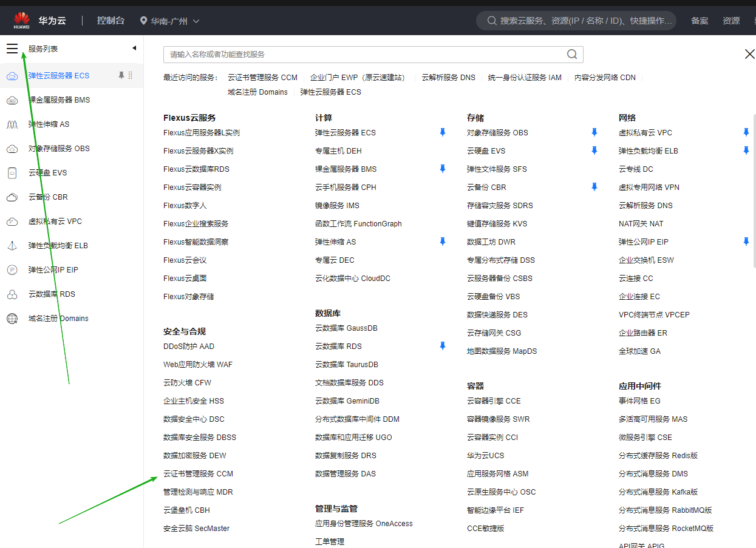Open 弹性文件服务 SFS under 存储
Screen dimensions: 756x548
coord(497,169)
